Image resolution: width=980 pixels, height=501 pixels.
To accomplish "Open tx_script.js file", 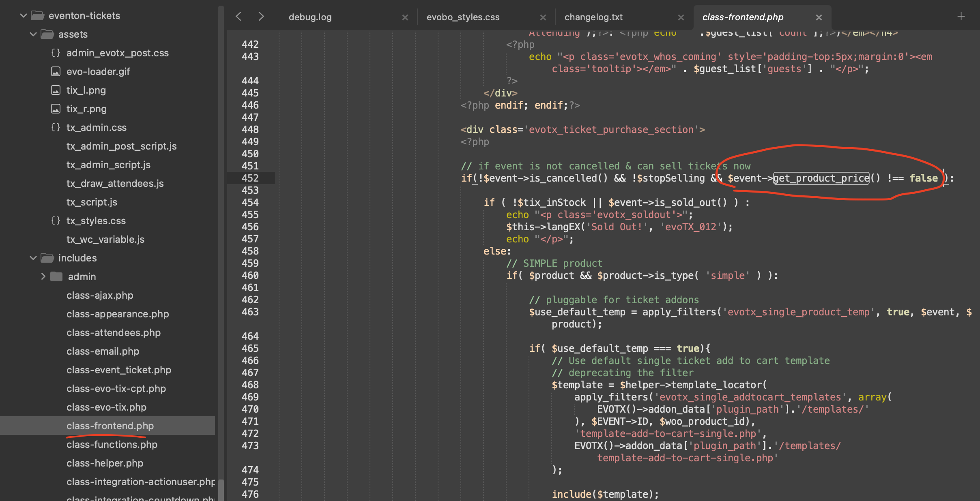I will coord(92,202).
